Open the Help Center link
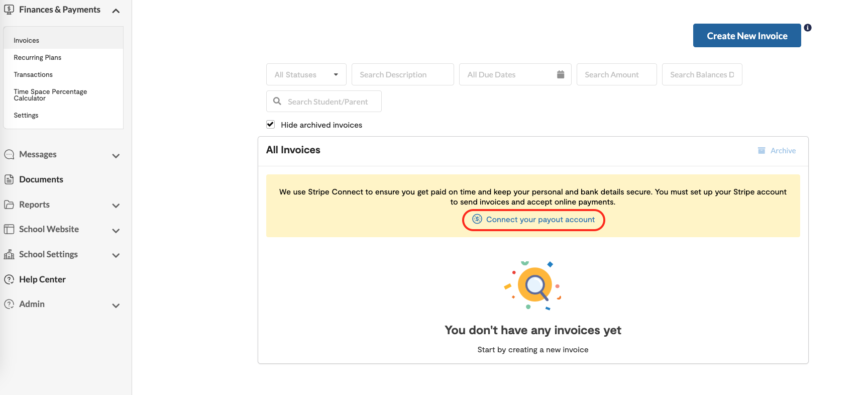Viewport: 868px width, 395px height. 42,279
